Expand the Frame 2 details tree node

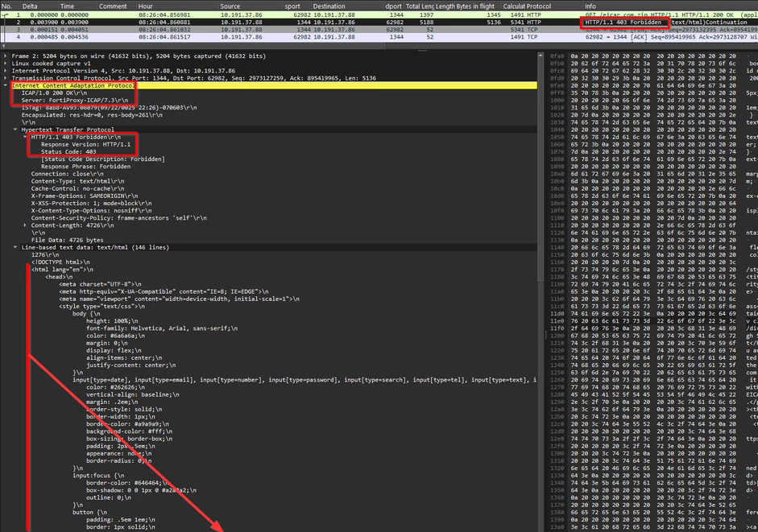point(6,56)
